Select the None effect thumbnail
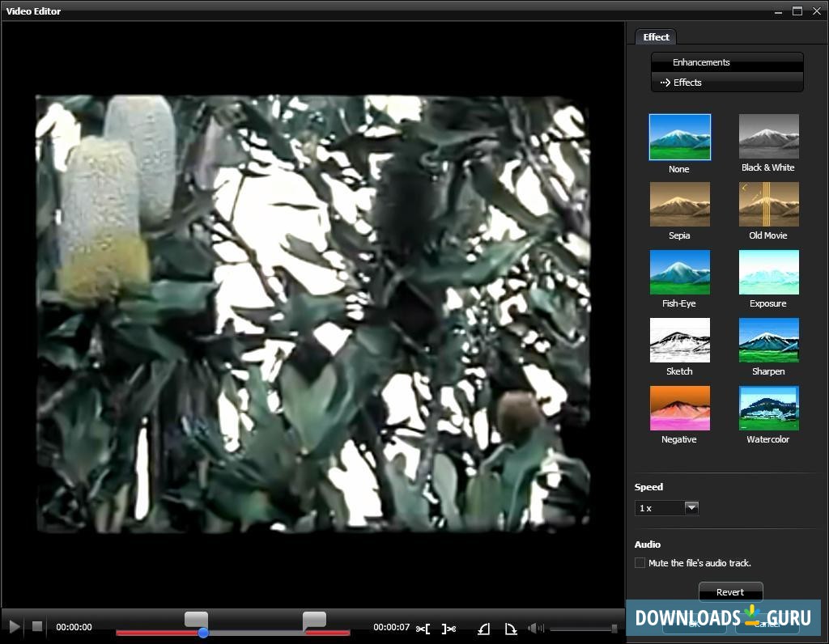This screenshot has height=644, width=829. pyautogui.click(x=679, y=137)
